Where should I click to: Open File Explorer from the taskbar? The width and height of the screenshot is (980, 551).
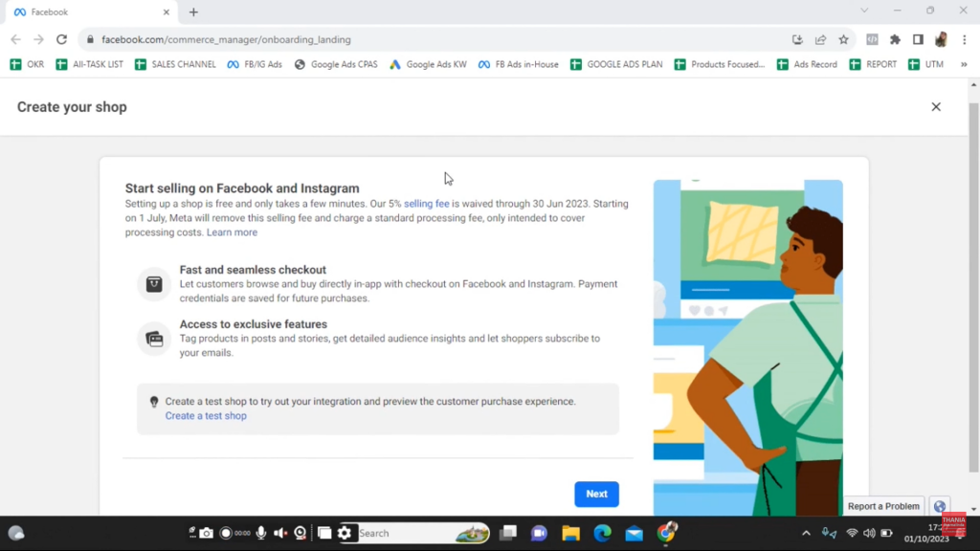[570, 533]
